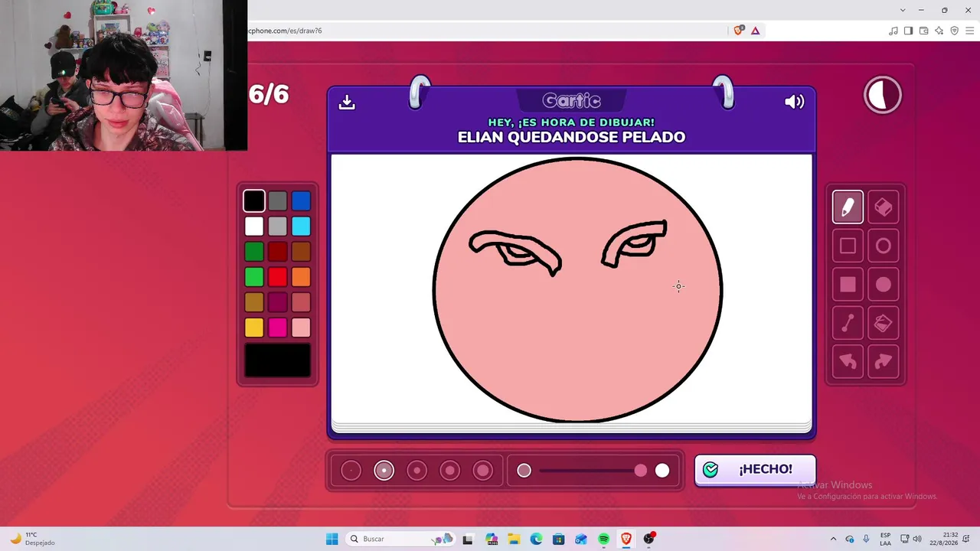The height and width of the screenshot is (551, 980).
Task: Pick the blue color swatch
Action: pos(301,201)
